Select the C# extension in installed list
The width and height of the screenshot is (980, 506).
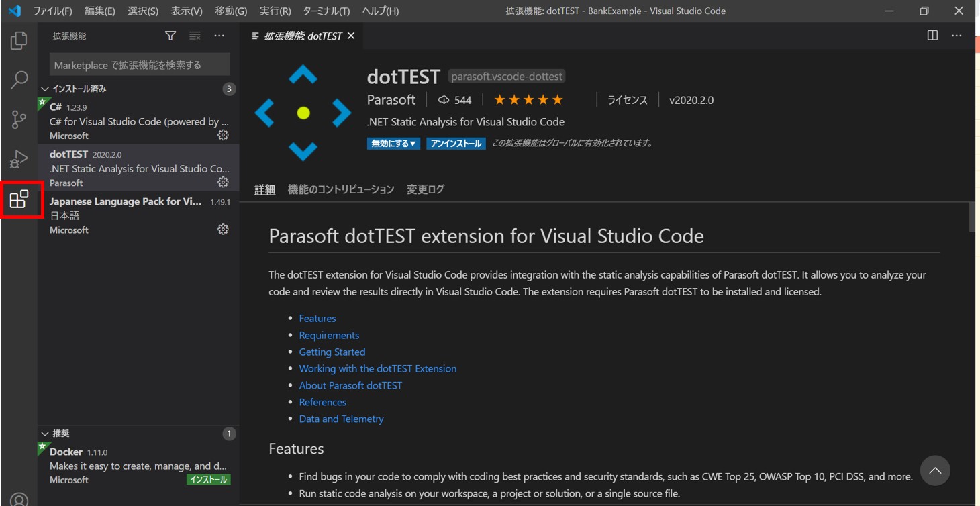click(138, 121)
